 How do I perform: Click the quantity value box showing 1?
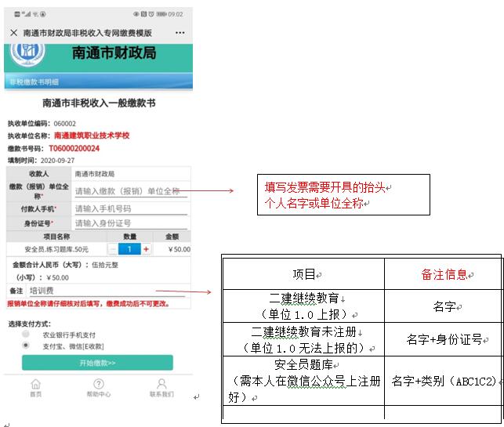pos(129,249)
